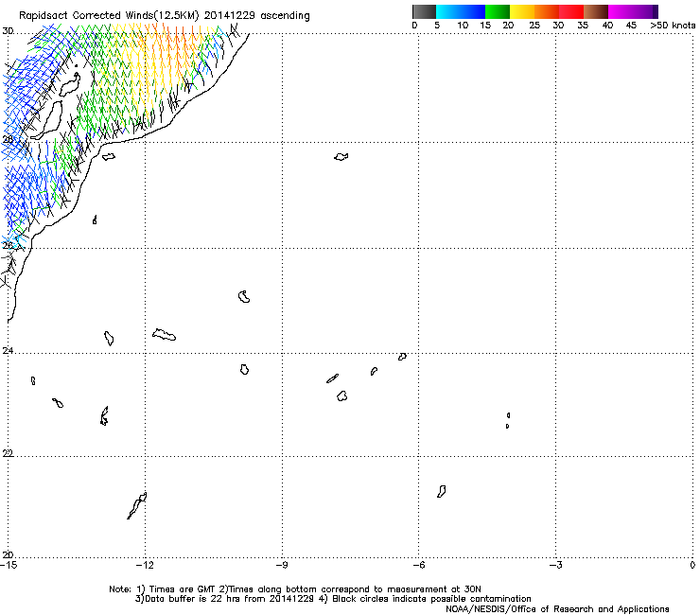Click latitude label '28' on the left axis
Image resolution: width=700 pixels, height=615 pixels.
point(8,139)
